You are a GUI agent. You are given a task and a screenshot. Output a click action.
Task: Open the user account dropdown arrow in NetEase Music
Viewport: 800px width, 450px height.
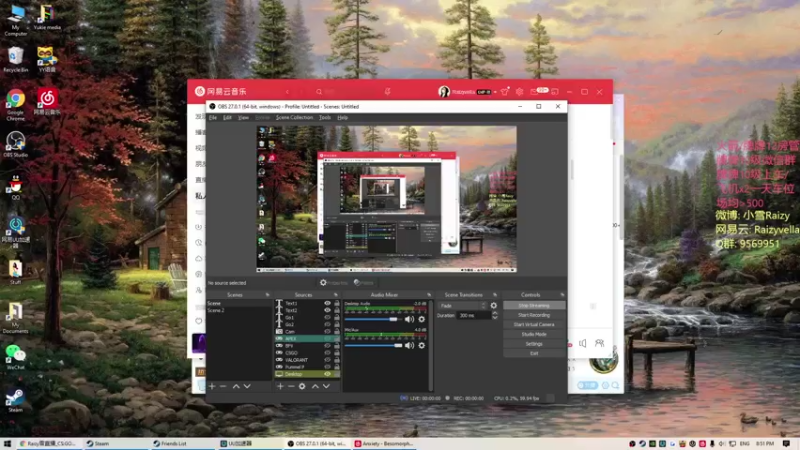click(x=495, y=92)
